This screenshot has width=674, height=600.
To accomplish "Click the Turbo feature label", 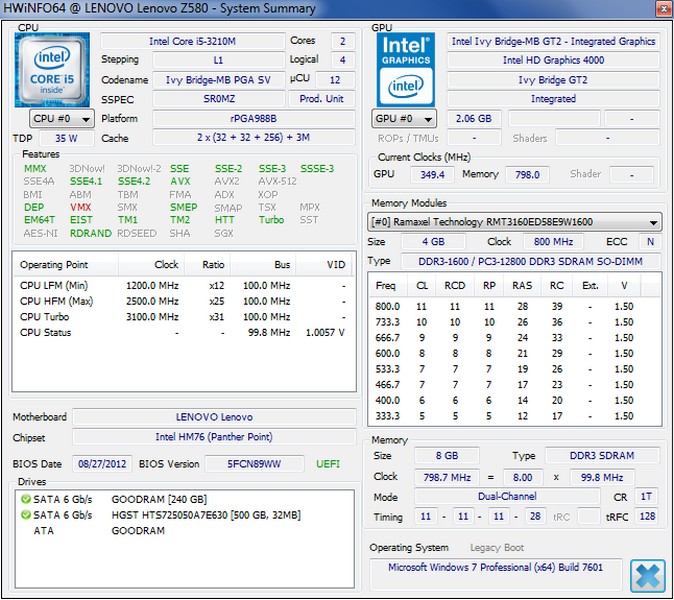I will 271,220.
